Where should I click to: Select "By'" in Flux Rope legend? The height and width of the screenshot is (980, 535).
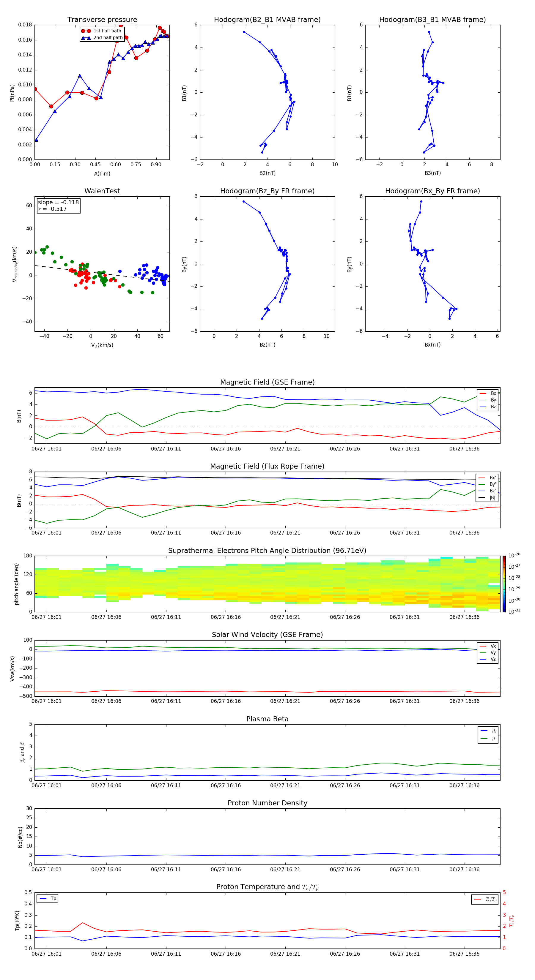coord(487,484)
